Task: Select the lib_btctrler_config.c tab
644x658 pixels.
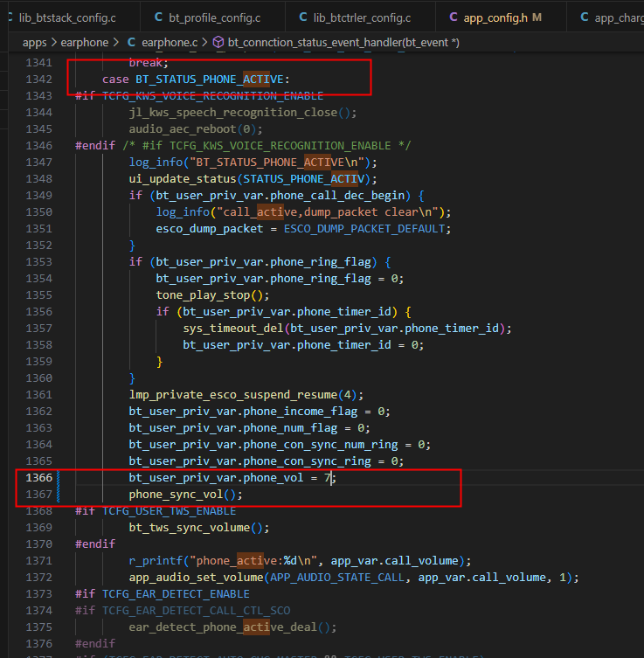Action: [360, 17]
